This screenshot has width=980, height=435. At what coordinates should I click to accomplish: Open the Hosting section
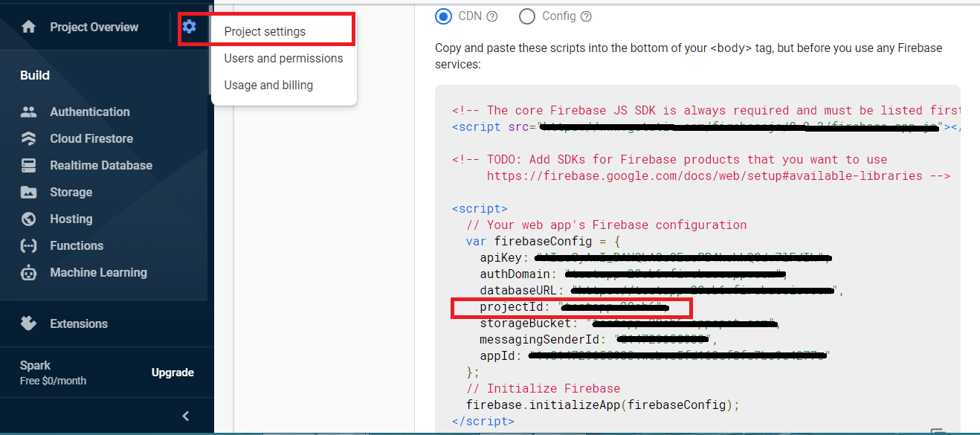pyautogui.click(x=71, y=219)
